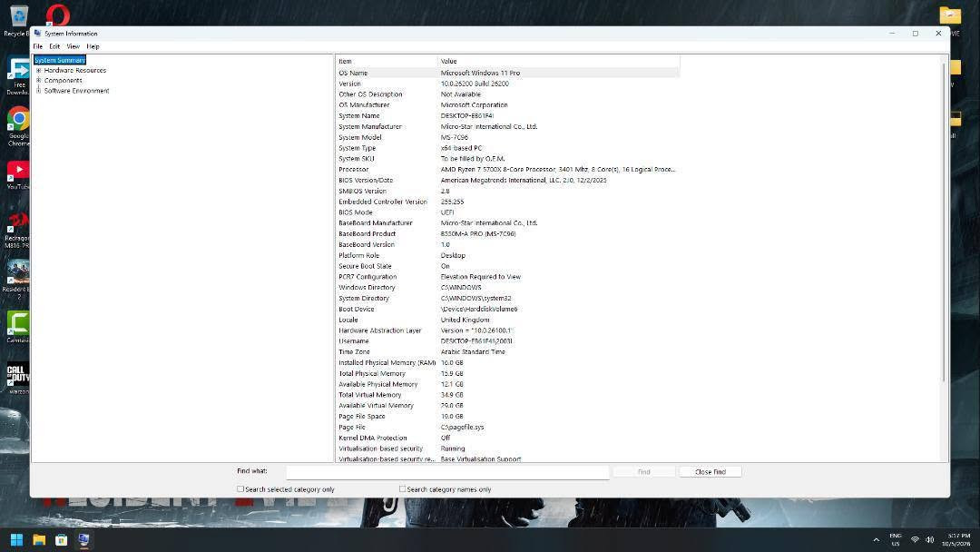Enable Search category names only
Viewport: 980px width, 552px height.
coord(402,488)
